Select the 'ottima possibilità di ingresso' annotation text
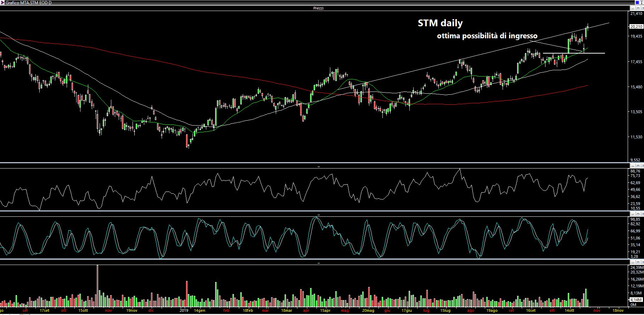Image resolution: width=644 pixels, height=315 pixels. pos(487,36)
